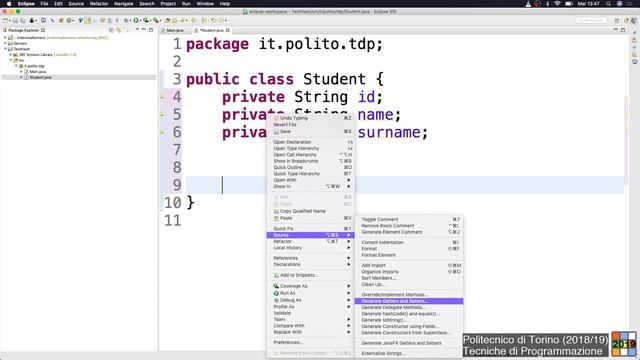Screen dimensions: 640x360
Task: Click the Search flashlight icon in the toolbar
Action: [x=182, y=20]
